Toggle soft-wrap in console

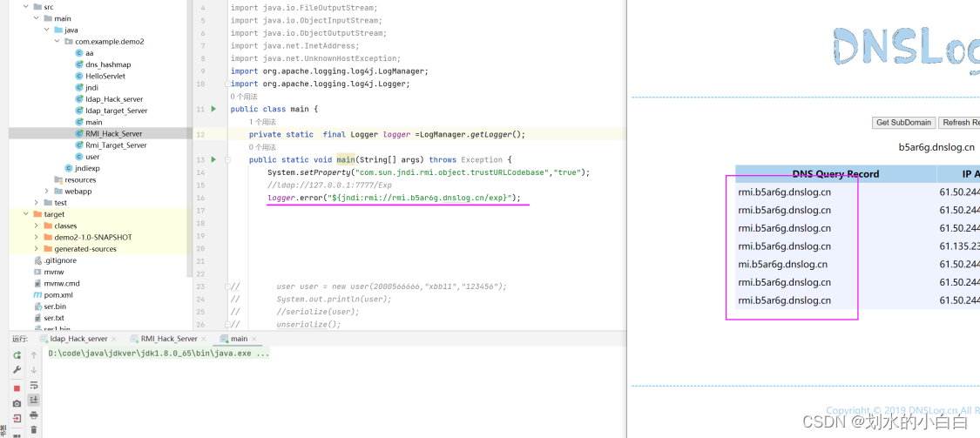point(34,385)
